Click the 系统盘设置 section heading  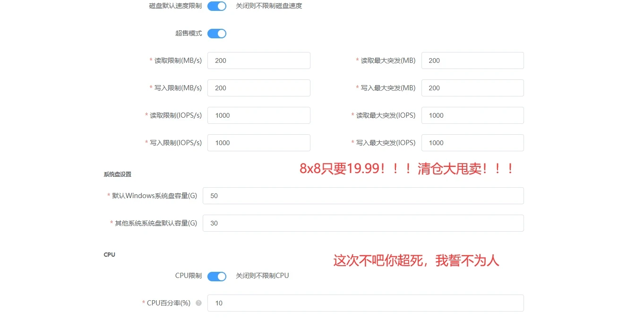pyautogui.click(x=116, y=174)
